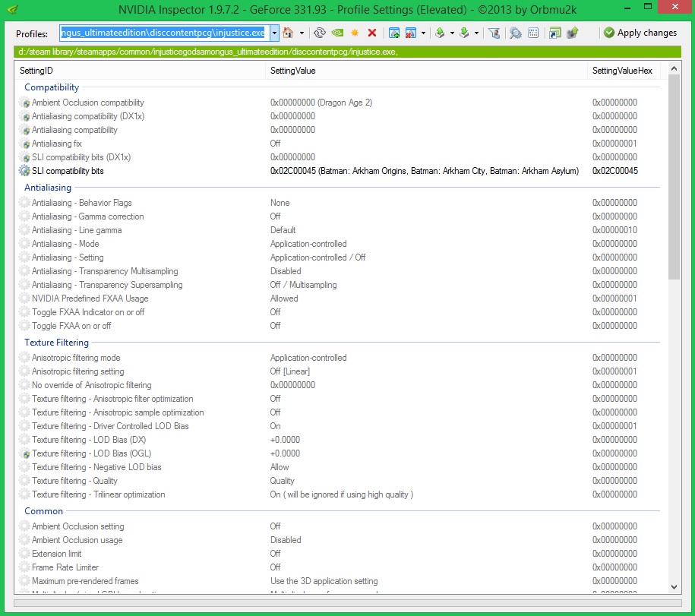Screen dimensions: 695x616
Task: Expand the export profile dropdown arrow
Action: point(452,33)
